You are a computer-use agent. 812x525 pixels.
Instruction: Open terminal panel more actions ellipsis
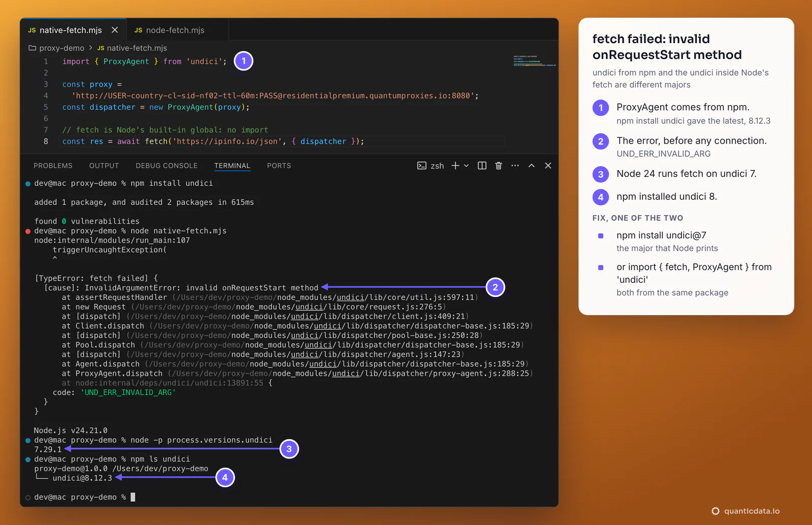click(x=515, y=165)
